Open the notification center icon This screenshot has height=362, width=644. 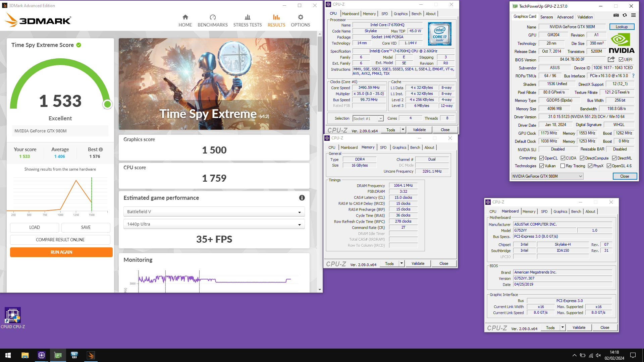[633, 355]
